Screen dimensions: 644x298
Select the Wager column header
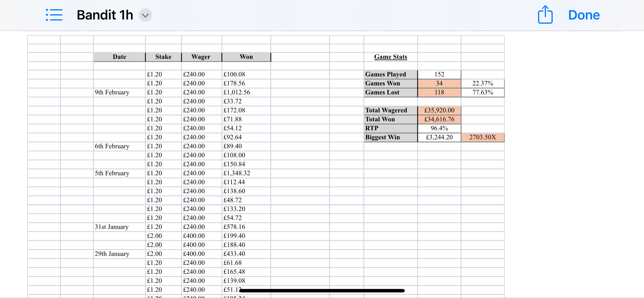coord(201,57)
